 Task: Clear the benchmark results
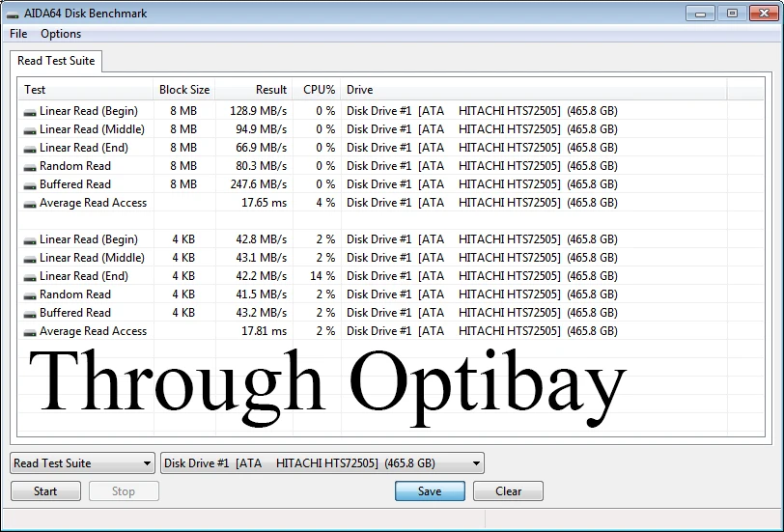click(x=508, y=491)
